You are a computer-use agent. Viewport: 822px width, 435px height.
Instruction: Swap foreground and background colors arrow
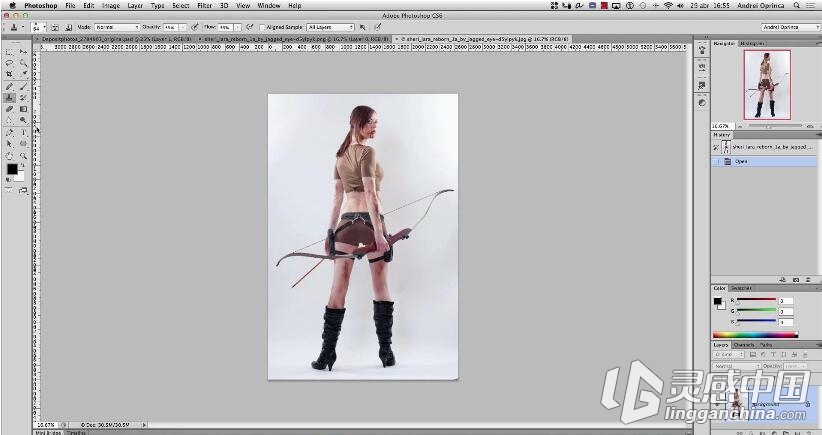[x=22, y=166]
